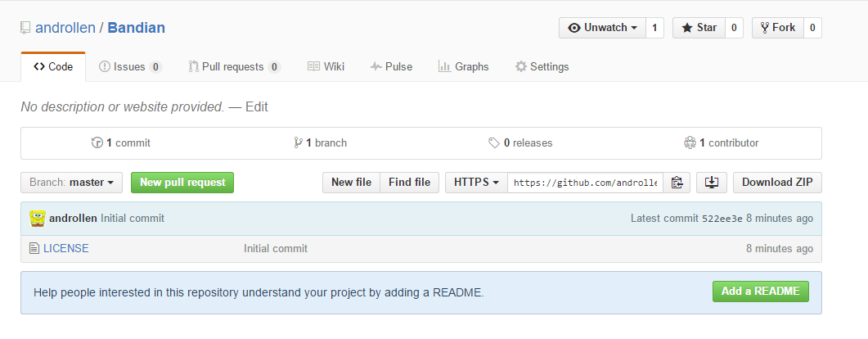Viewport: 868px width, 339px height.
Task: Open the Wiki tab
Action: [326, 67]
